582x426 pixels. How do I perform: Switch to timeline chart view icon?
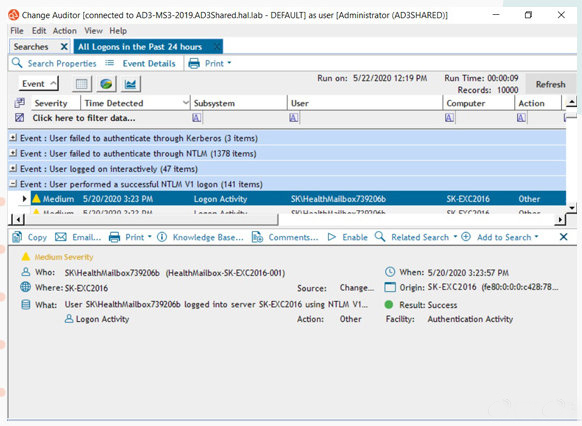[x=130, y=84]
